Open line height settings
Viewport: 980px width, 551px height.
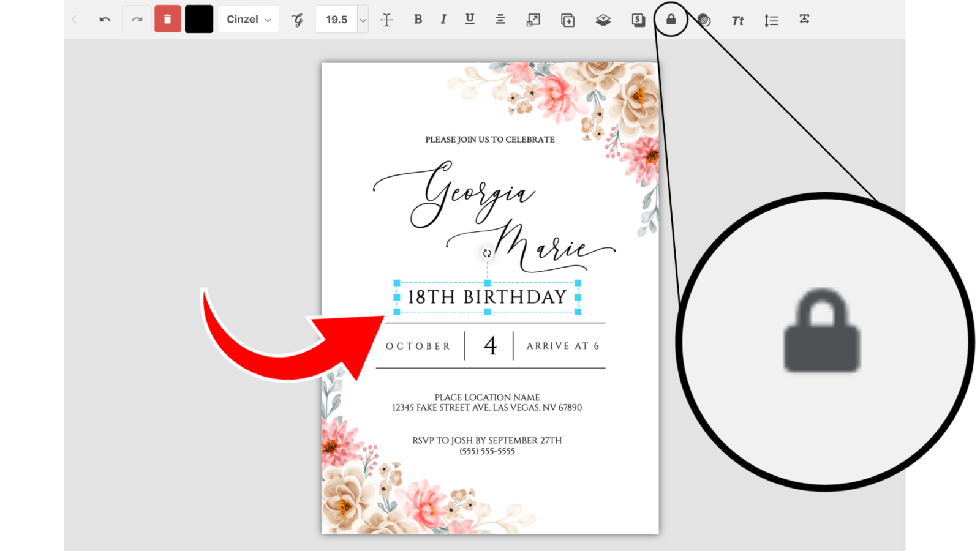[x=771, y=20]
